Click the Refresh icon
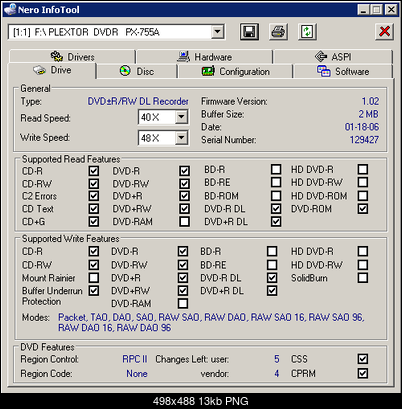This screenshot has height=409, width=402. pyautogui.click(x=307, y=32)
